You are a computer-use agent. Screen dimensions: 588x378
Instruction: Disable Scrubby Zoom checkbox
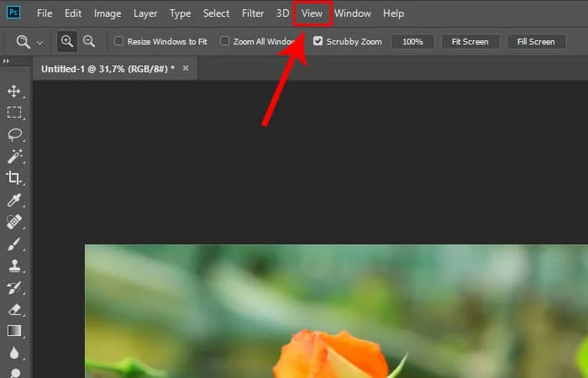pyautogui.click(x=318, y=41)
